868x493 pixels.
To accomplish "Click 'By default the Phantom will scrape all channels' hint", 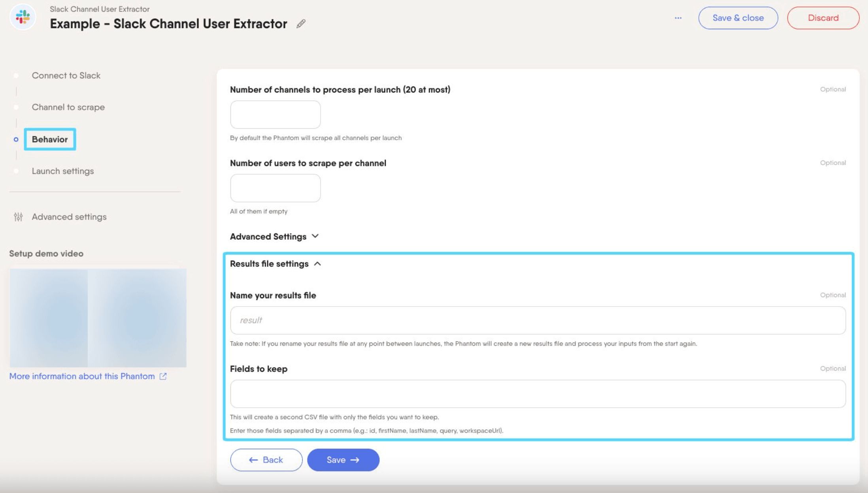I will (316, 138).
